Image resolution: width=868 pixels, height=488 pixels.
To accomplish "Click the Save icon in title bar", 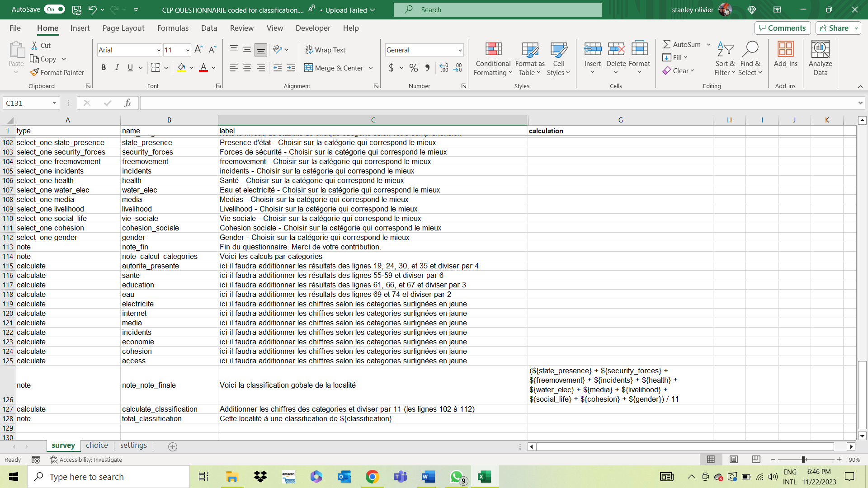I will 77,9.
